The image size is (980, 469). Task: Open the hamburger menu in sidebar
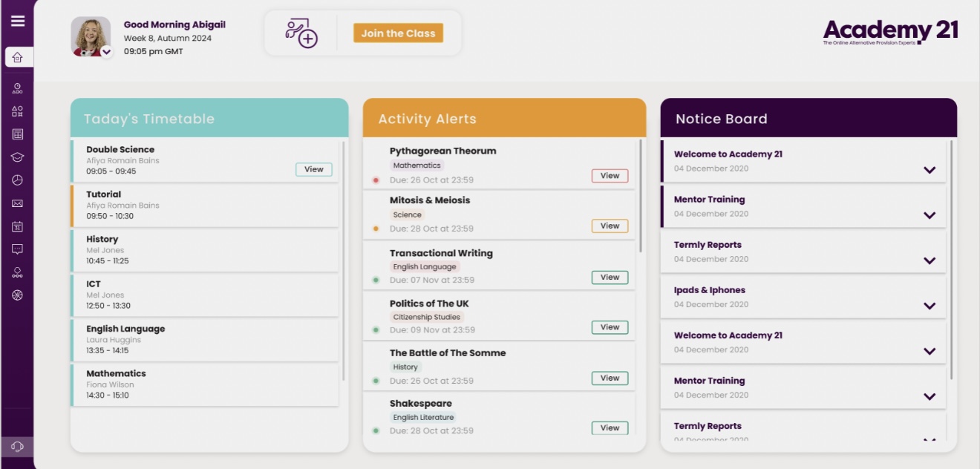pyautogui.click(x=17, y=21)
